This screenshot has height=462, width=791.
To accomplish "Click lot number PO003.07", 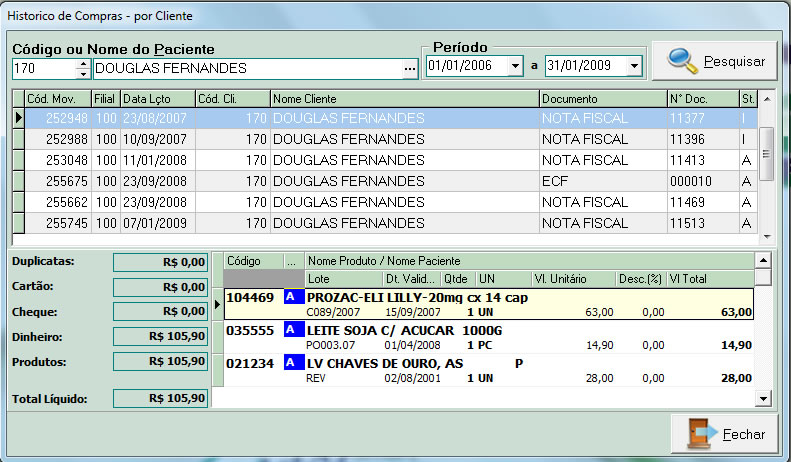I will 330,345.
